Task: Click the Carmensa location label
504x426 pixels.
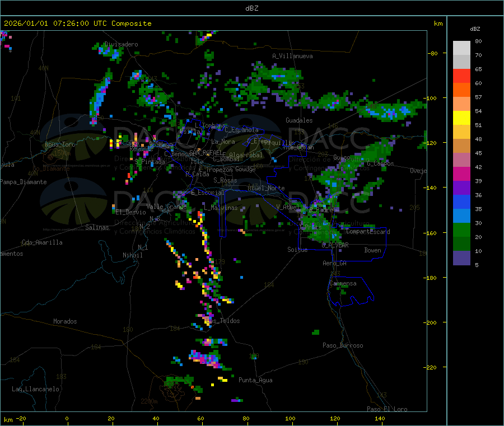Action: pos(343,283)
